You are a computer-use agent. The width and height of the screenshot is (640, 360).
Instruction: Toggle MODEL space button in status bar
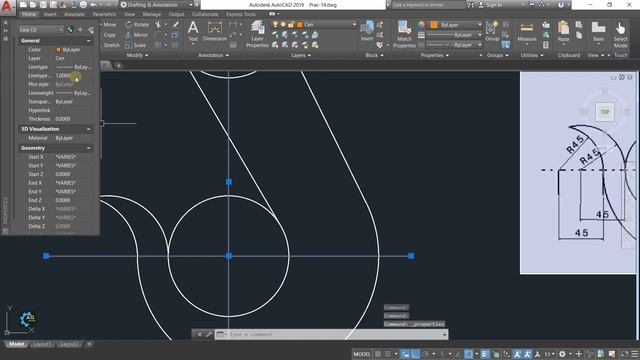(x=362, y=354)
